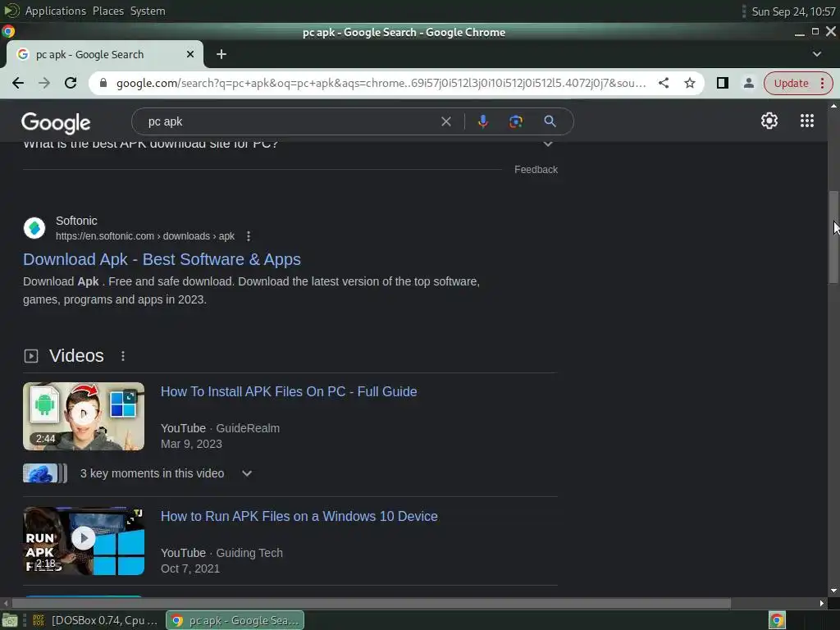The width and height of the screenshot is (840, 630).
Task: Click the Softonic site name
Action: [76, 221]
